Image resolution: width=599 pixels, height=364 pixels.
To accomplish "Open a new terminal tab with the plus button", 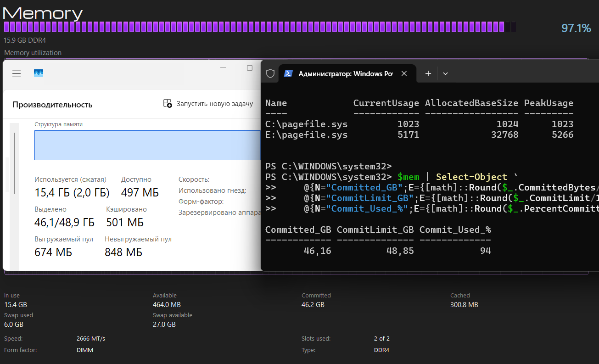I will pyautogui.click(x=428, y=73).
